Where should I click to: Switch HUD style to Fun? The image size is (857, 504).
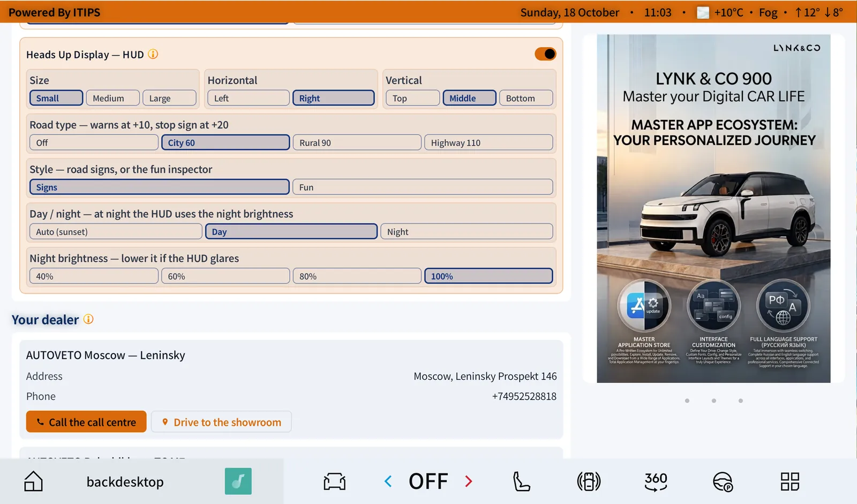click(x=423, y=187)
